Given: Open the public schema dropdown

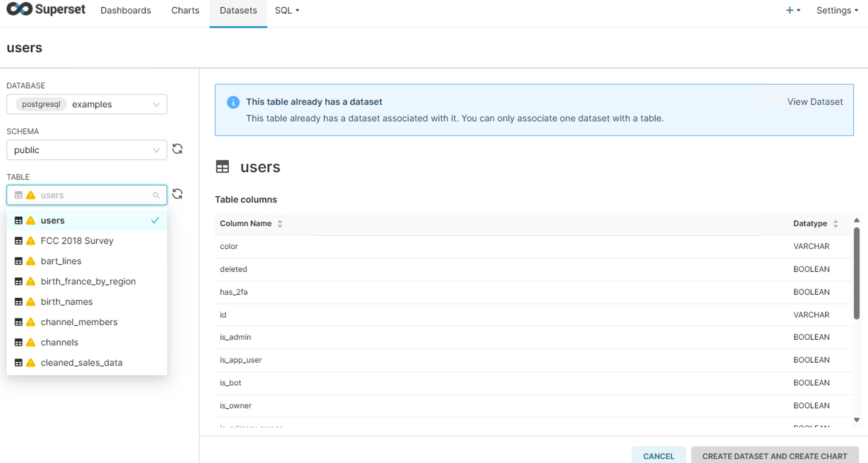Looking at the screenshot, I should pos(87,150).
